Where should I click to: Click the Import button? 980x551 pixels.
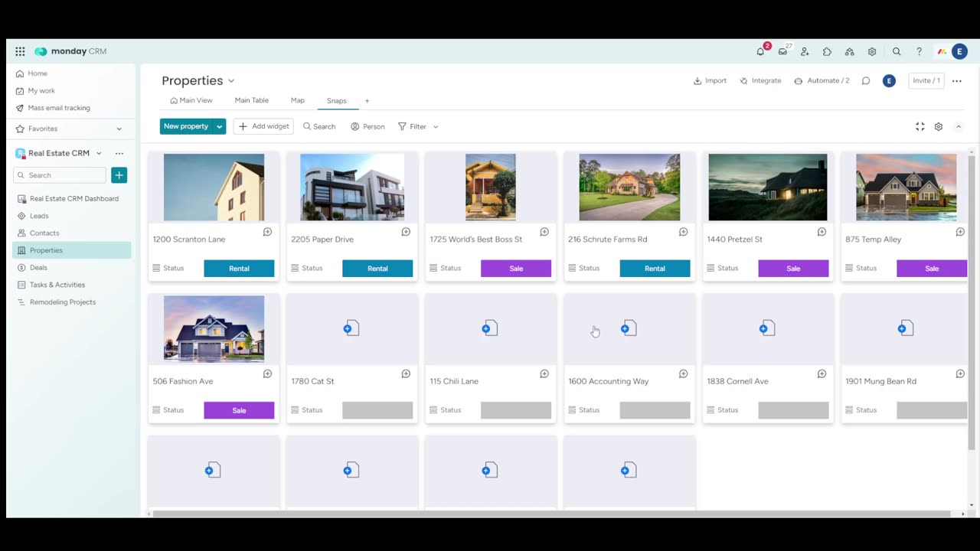(x=710, y=80)
